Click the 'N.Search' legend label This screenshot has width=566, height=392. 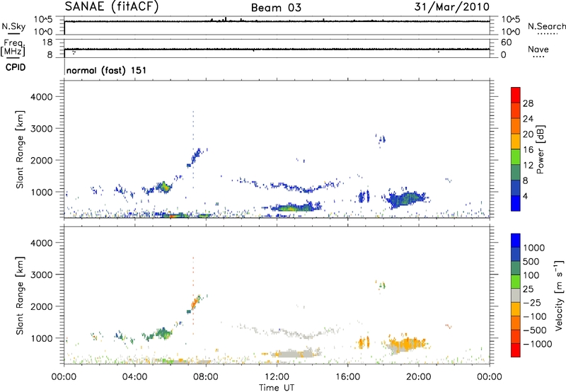pyautogui.click(x=547, y=26)
